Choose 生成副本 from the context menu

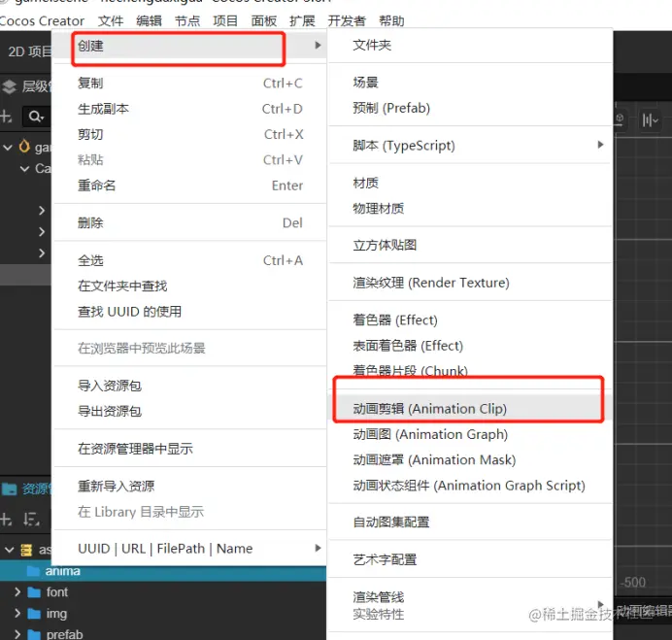[x=190, y=109]
